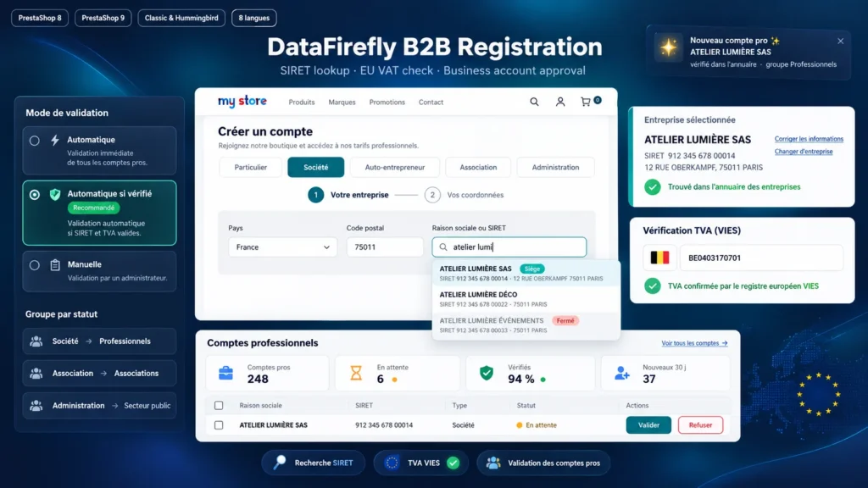Click SIRET cell 912 345 678 00014 in table
This screenshot has height=488, width=868.
tap(384, 425)
